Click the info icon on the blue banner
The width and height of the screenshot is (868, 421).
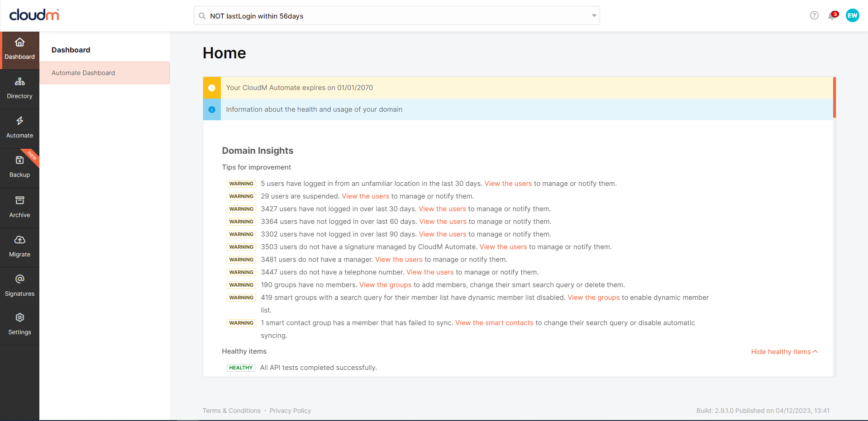212,109
